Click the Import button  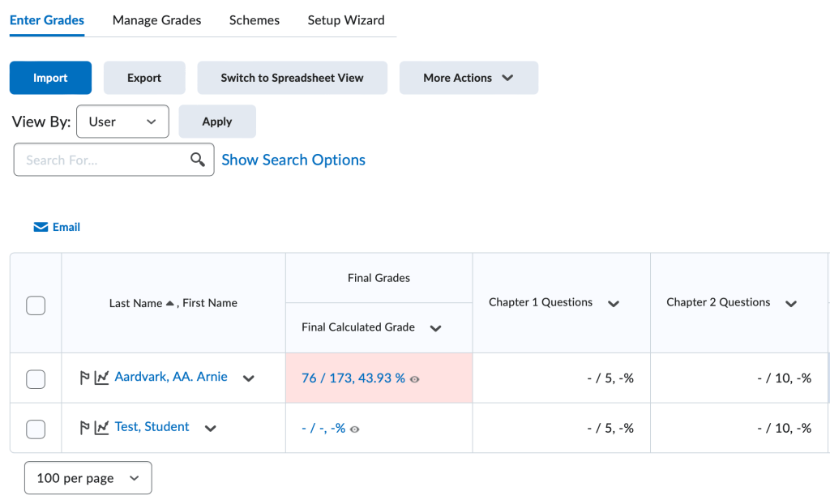tap(50, 78)
